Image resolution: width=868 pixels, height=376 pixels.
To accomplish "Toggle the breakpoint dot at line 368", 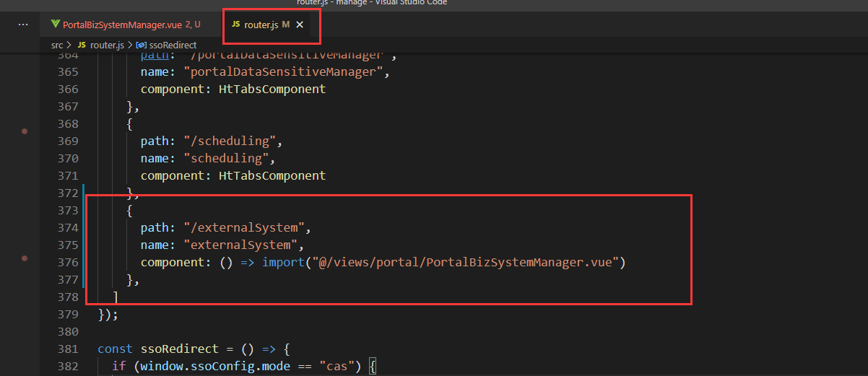I will point(25,131).
